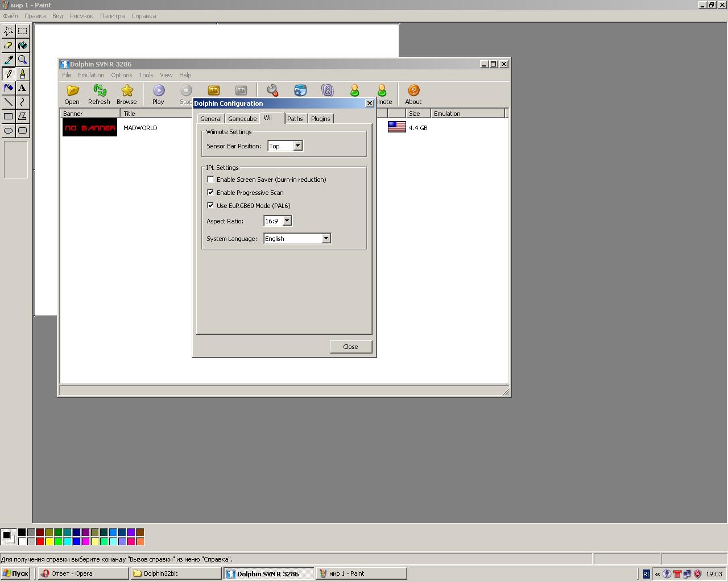
Task: Enable Screen Saver burn-in reduction checkbox
Action: tap(210, 180)
